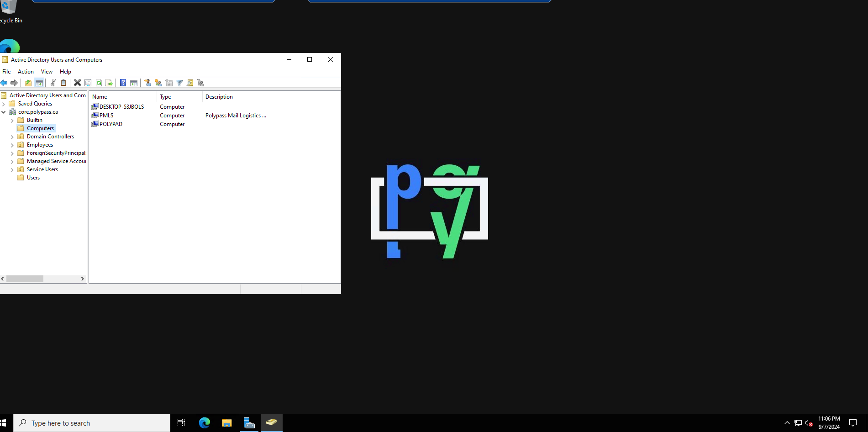Click the Windows search box
868x432 pixels.
[x=92, y=423]
